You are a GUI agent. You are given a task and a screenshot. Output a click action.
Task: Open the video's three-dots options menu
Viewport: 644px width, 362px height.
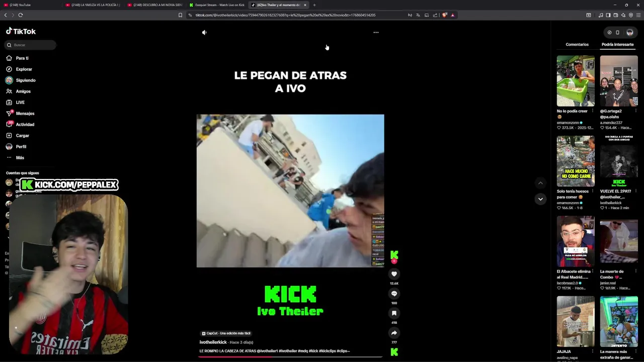click(376, 32)
